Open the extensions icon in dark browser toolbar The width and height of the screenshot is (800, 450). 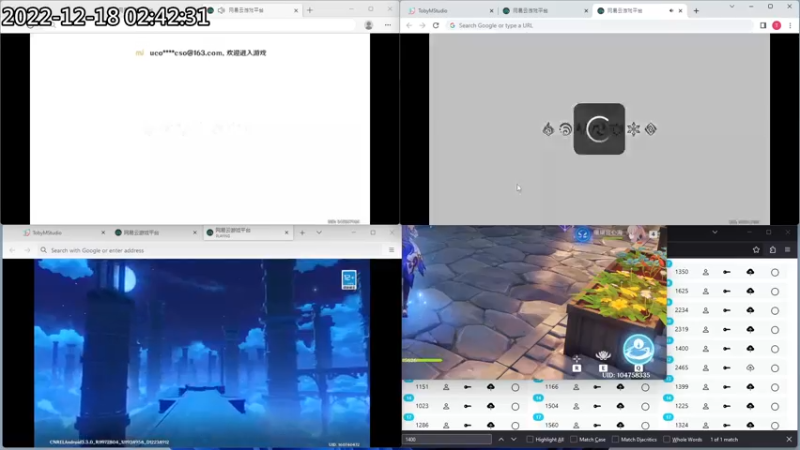[x=772, y=249]
